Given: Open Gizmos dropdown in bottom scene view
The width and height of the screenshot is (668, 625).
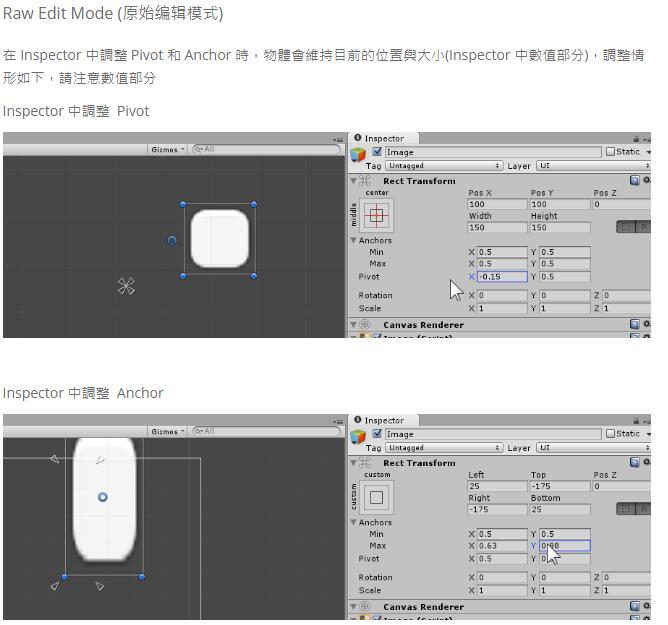Looking at the screenshot, I should click(167, 432).
